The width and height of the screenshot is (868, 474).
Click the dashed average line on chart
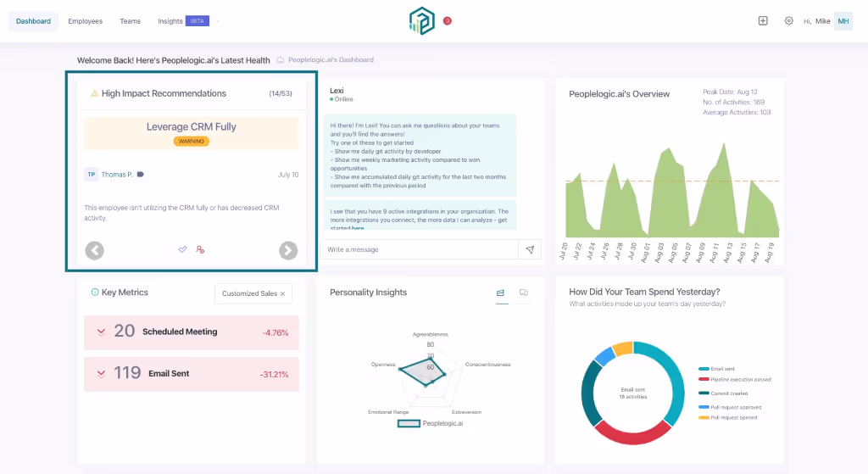[672, 181]
